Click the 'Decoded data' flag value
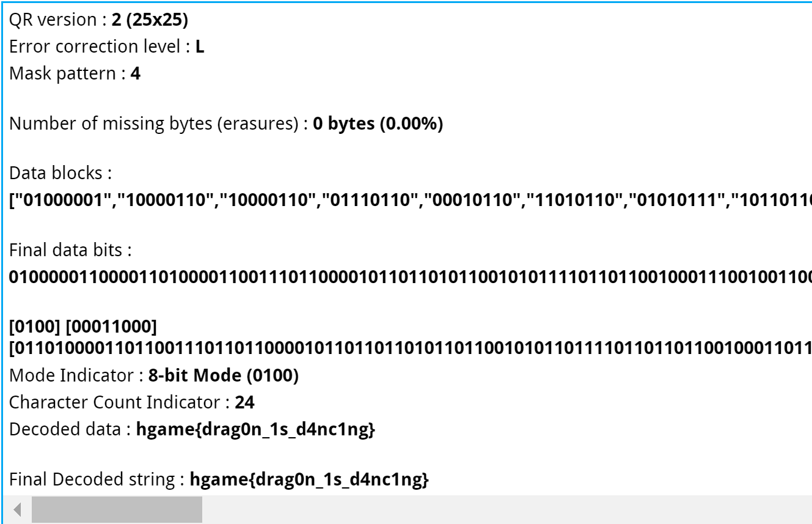 tap(255, 429)
